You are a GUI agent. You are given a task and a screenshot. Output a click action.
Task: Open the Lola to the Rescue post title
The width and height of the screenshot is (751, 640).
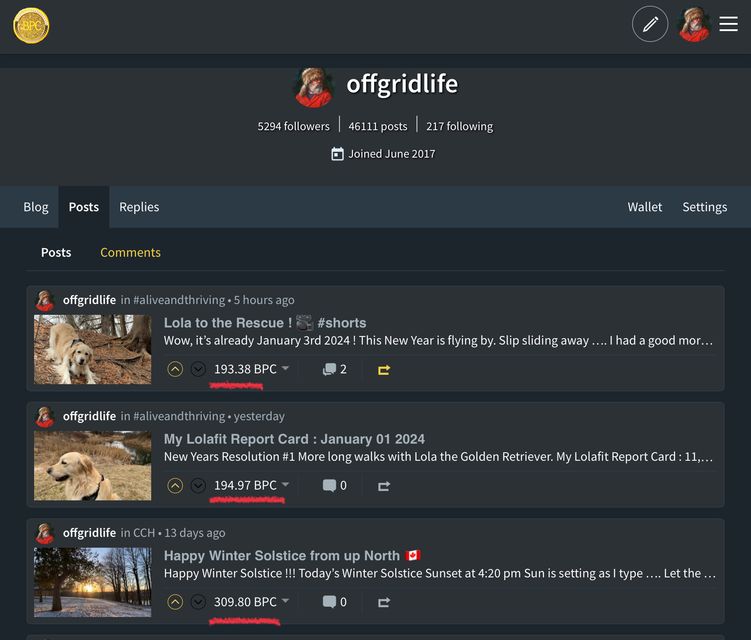click(x=265, y=323)
